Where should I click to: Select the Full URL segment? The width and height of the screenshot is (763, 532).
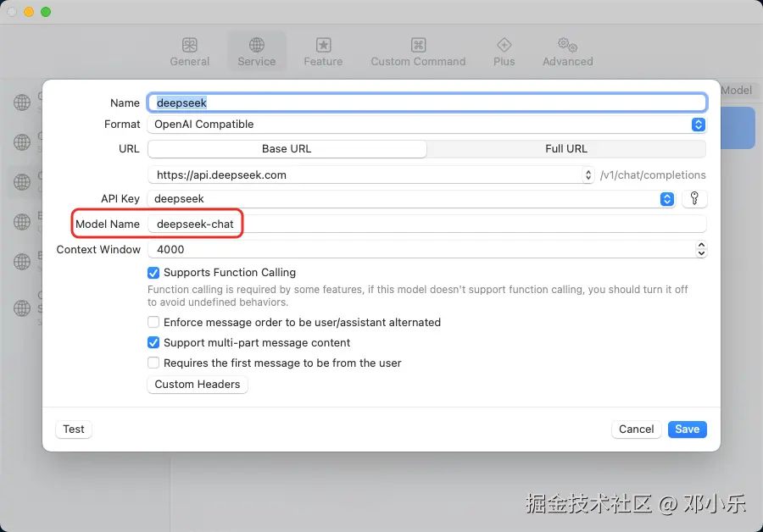566,149
